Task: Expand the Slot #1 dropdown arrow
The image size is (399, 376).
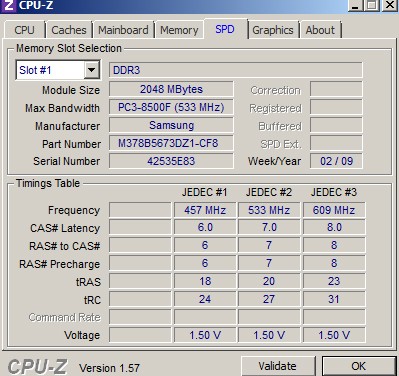Action: coord(91,70)
